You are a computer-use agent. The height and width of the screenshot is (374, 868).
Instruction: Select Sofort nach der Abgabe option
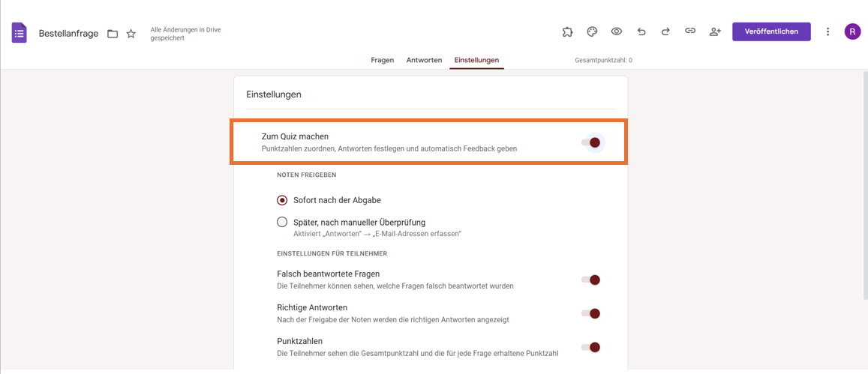[282, 199]
